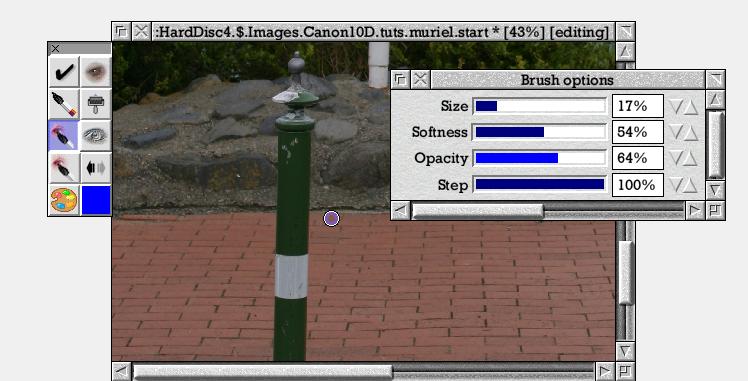Click the blue current colour swatch
Screen dimensions: 748x381
(96, 200)
